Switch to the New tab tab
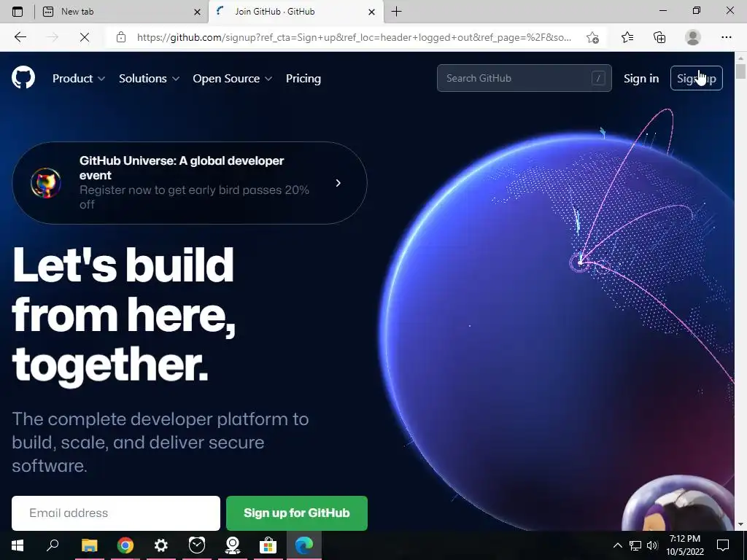Screen dimensions: 747x560 click(122, 12)
